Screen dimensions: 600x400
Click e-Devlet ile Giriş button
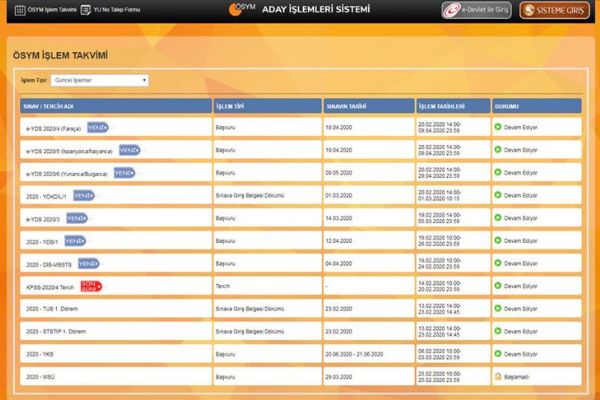tap(476, 10)
